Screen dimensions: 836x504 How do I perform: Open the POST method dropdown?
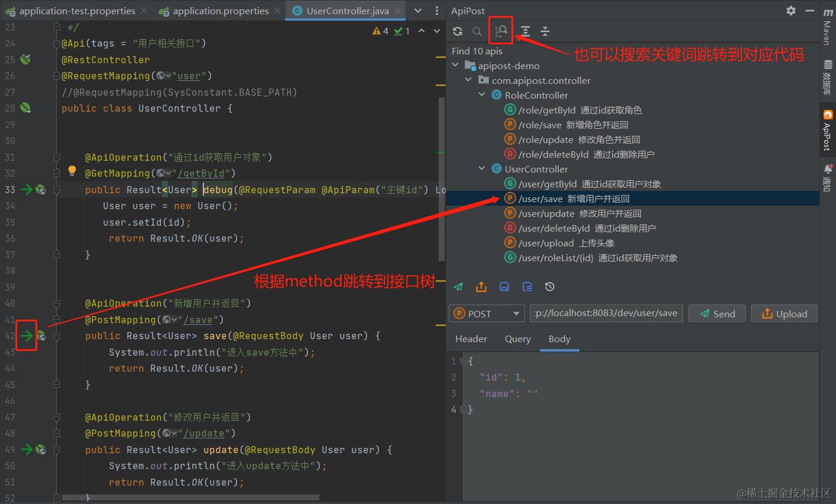pyautogui.click(x=487, y=314)
